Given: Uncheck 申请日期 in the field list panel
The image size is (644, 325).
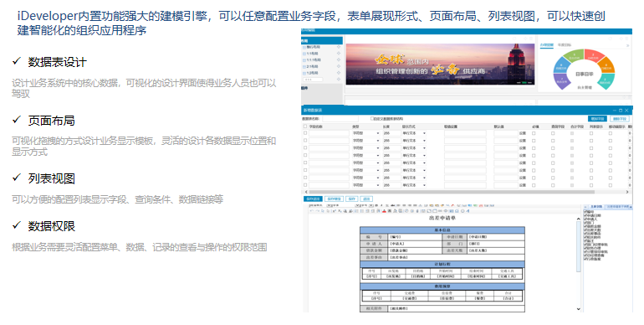Looking at the screenshot, I should (x=585, y=215).
